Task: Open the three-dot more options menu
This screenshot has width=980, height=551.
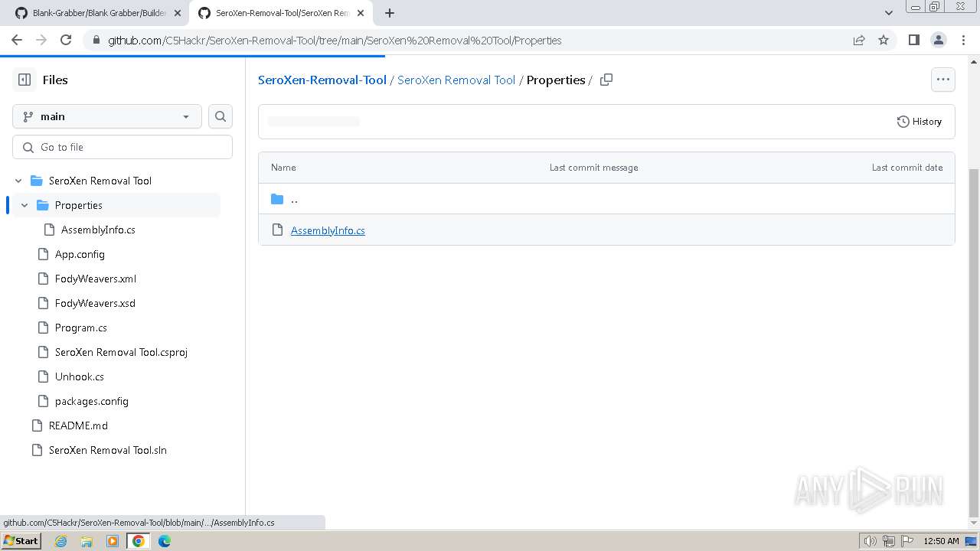Action: pos(943,80)
